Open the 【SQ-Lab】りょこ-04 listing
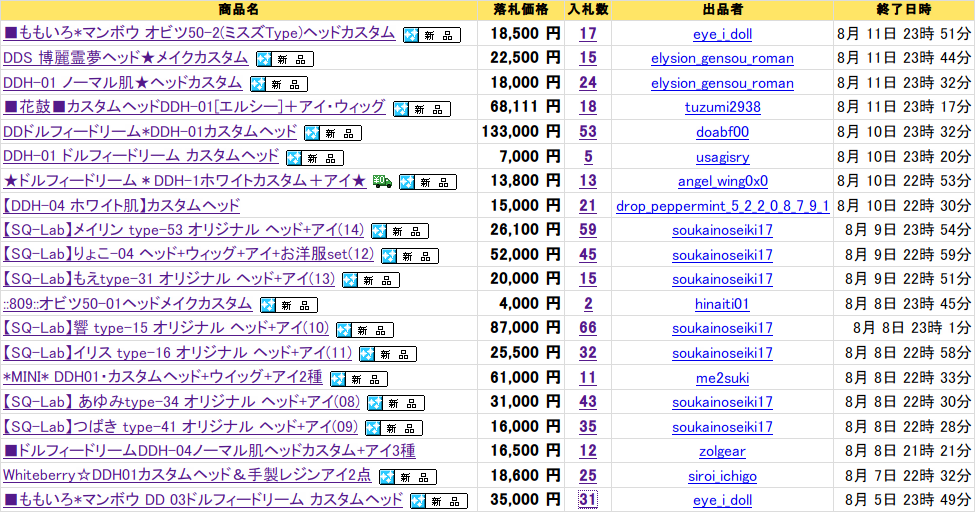The width and height of the screenshot is (975, 512). point(188,254)
